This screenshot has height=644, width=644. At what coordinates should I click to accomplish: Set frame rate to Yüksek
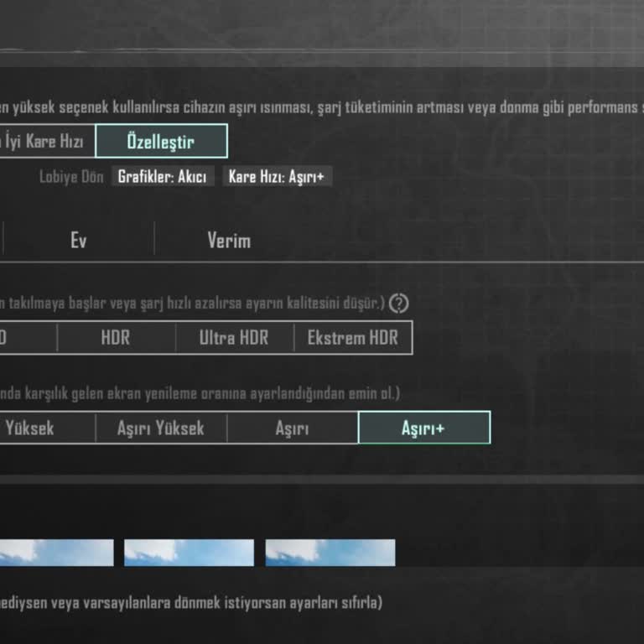(x=42, y=428)
